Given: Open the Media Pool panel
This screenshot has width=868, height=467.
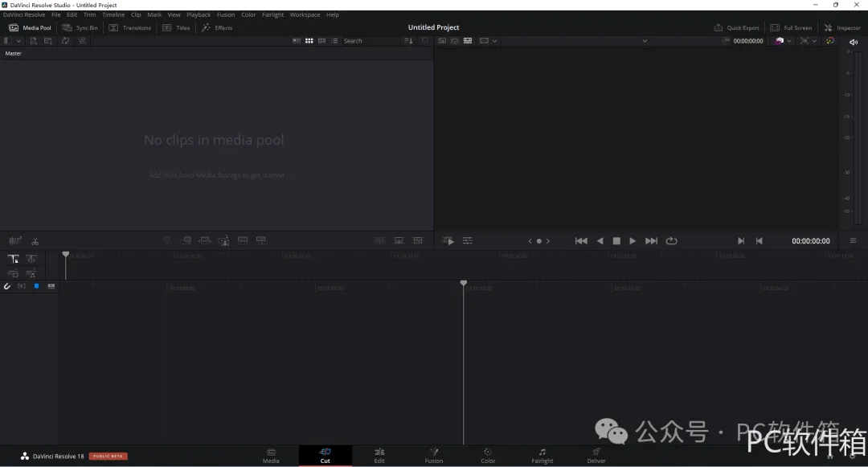Looking at the screenshot, I should coord(30,27).
